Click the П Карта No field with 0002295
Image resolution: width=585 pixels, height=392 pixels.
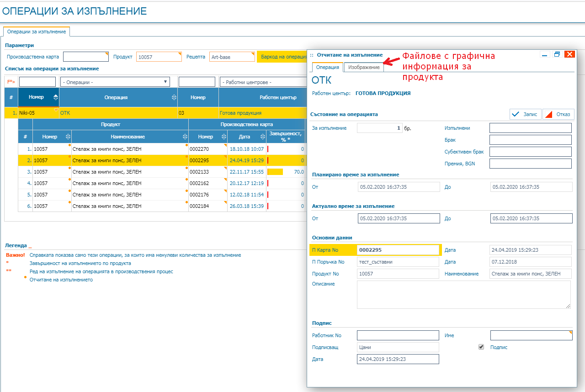[x=398, y=250]
